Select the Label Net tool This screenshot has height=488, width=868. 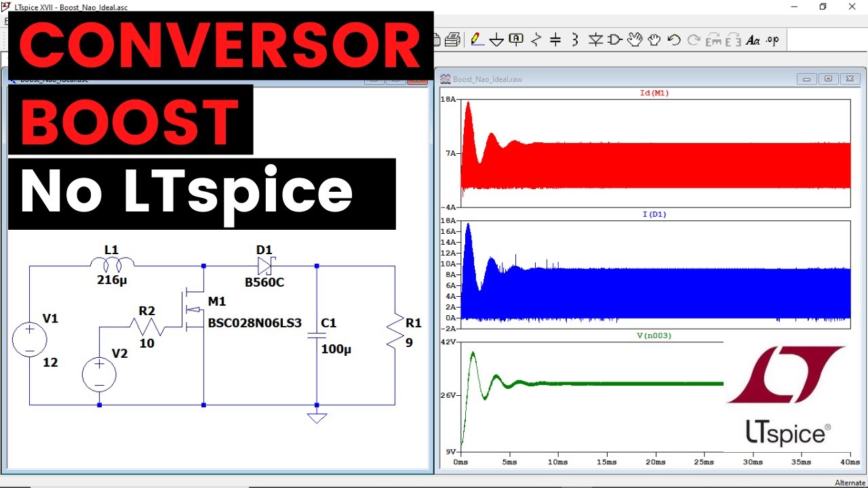pos(516,40)
